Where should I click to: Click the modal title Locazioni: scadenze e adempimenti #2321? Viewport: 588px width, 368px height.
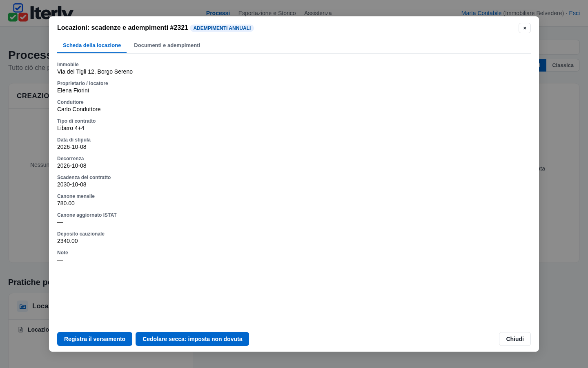tap(122, 27)
